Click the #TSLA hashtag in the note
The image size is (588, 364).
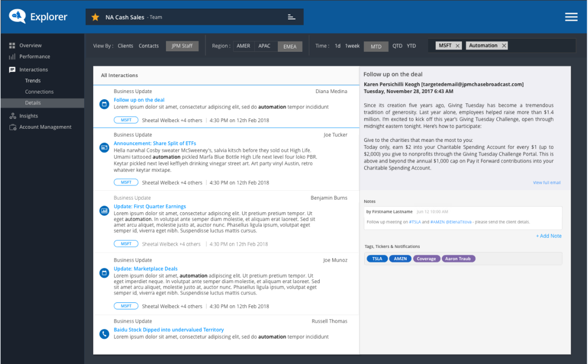[415, 222]
